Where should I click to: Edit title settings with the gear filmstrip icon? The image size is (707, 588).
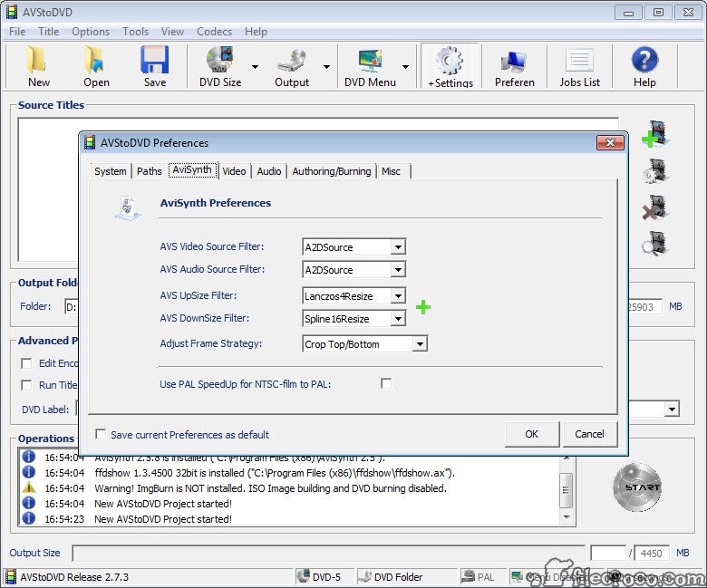coord(655,170)
